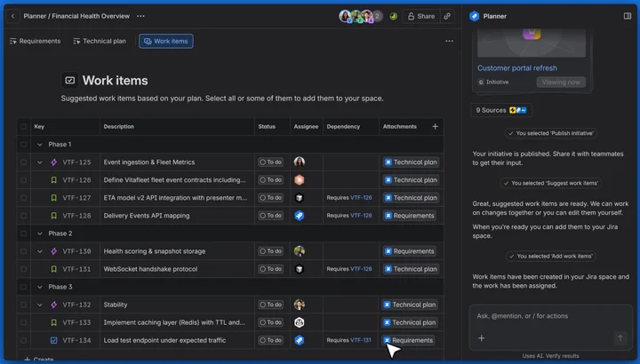Click the Dependency column header
This screenshot has height=364, width=640.
pos(343,126)
